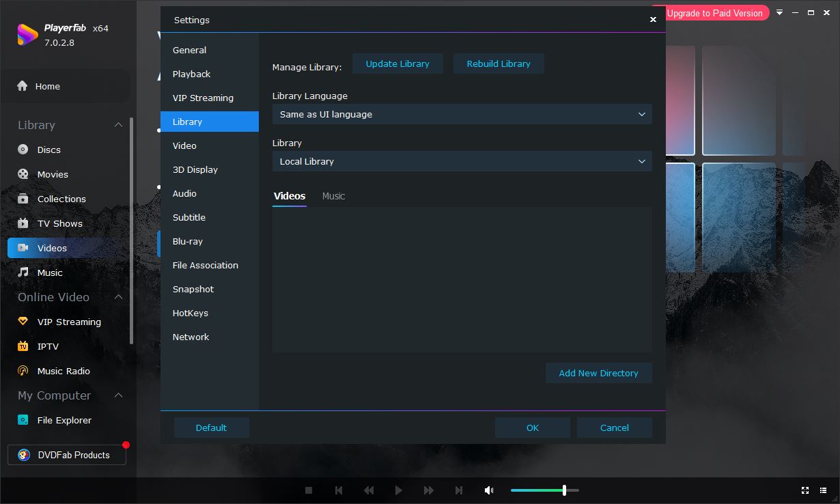This screenshot has width=840, height=504.
Task: Mute the volume speaker icon
Action: click(489, 490)
